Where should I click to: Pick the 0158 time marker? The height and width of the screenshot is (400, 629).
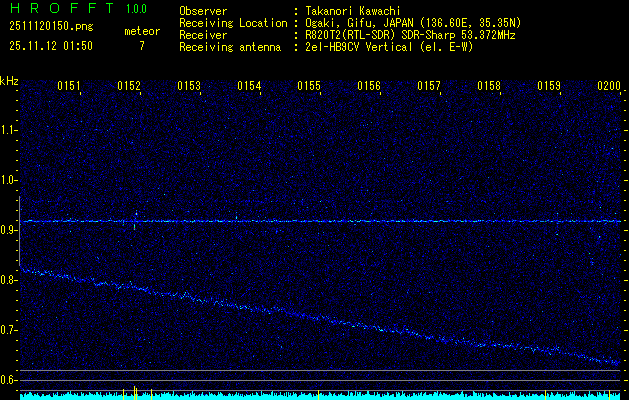tap(489, 87)
